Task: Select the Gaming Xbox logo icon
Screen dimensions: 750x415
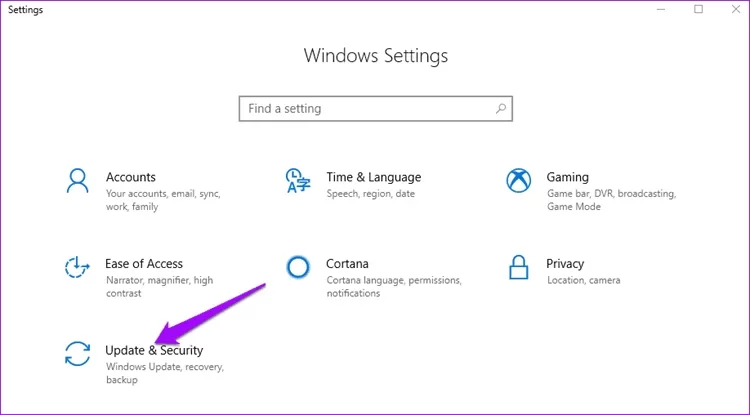Action: [x=518, y=180]
